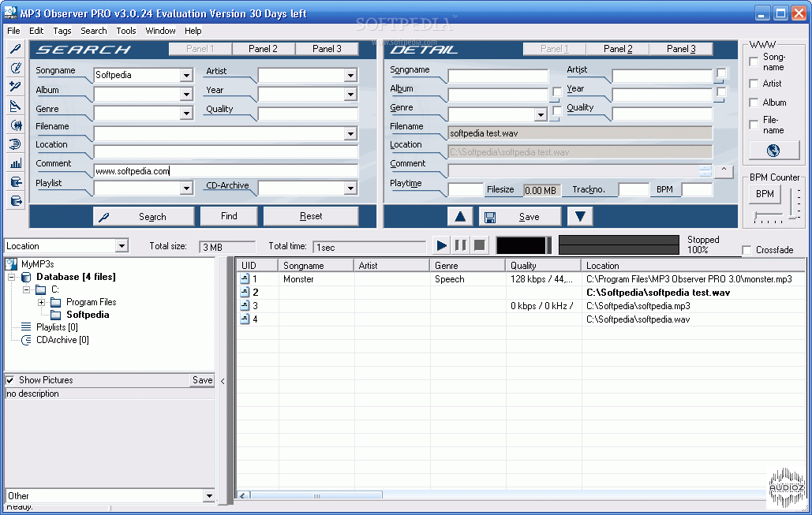Click the MyMP3s root icon in tree
The width and height of the screenshot is (812, 515).
(x=11, y=264)
